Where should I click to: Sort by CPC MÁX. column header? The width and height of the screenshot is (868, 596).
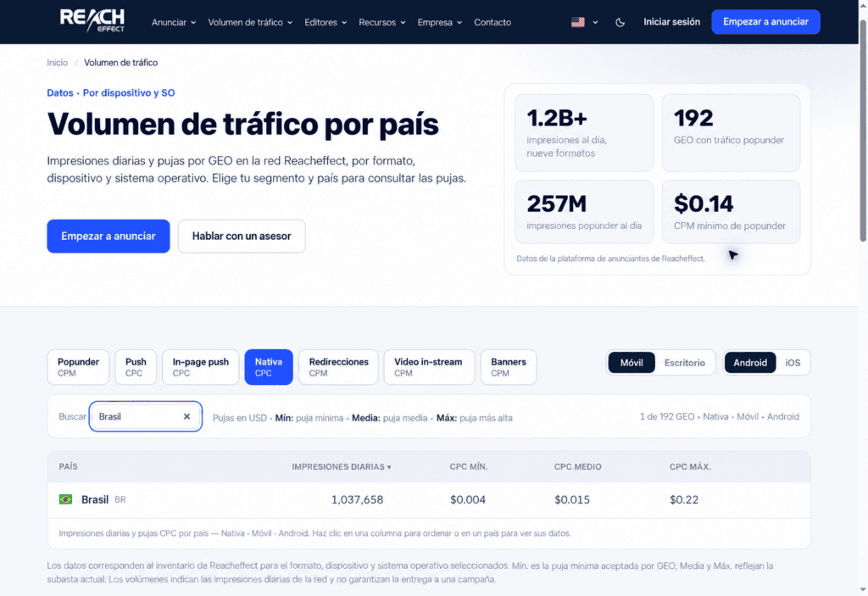690,467
